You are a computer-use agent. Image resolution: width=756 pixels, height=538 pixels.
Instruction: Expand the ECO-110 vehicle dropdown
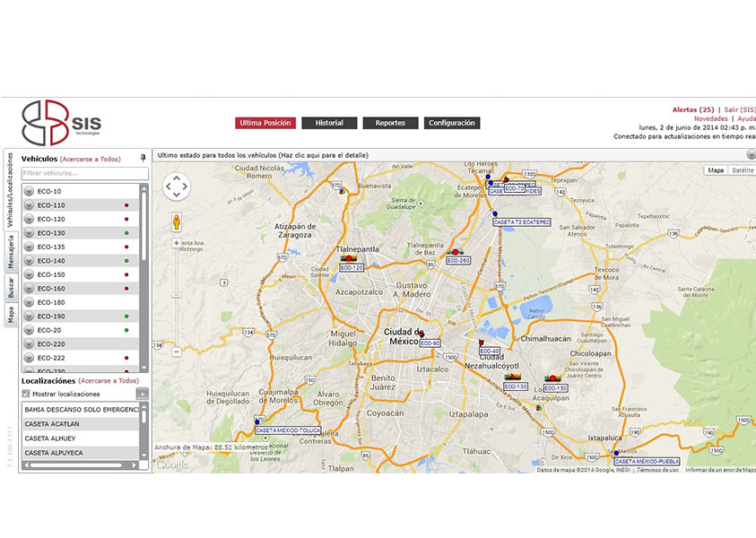tap(29, 205)
